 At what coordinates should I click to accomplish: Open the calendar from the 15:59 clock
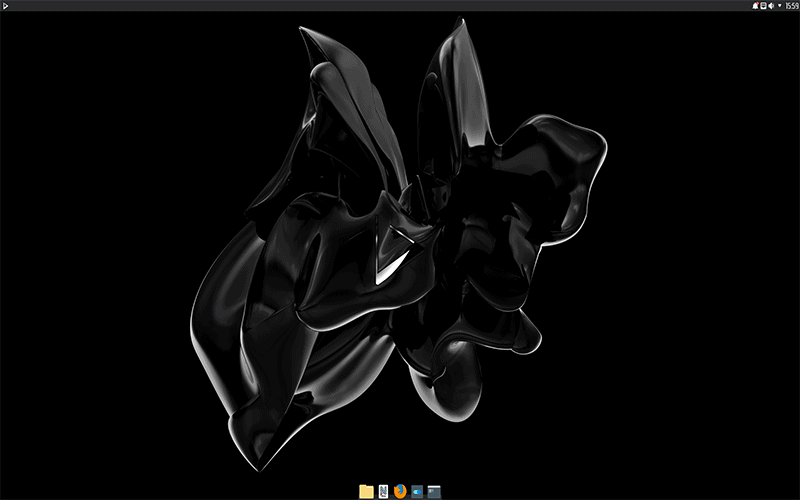(x=791, y=6)
